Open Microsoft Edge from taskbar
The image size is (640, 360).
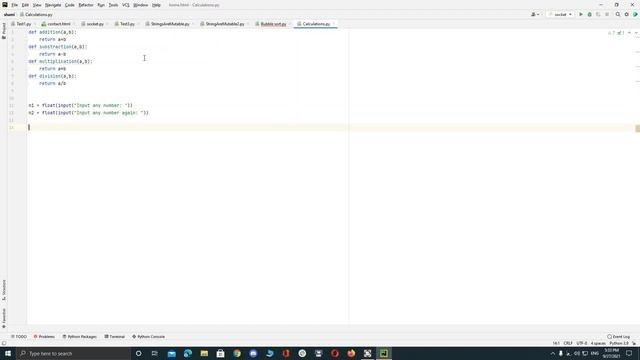tap(188, 353)
